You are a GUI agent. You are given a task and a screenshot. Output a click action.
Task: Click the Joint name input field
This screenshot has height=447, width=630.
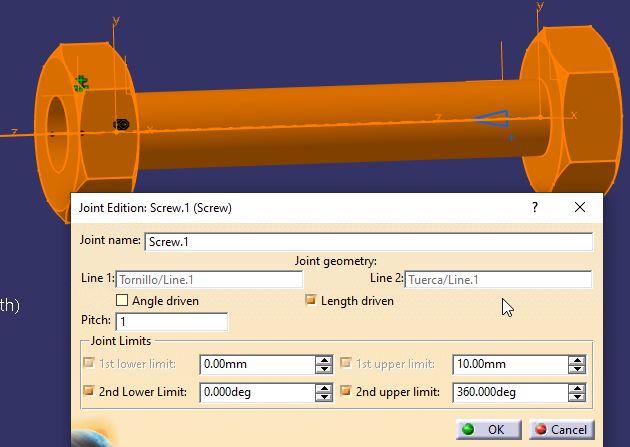[x=368, y=242]
